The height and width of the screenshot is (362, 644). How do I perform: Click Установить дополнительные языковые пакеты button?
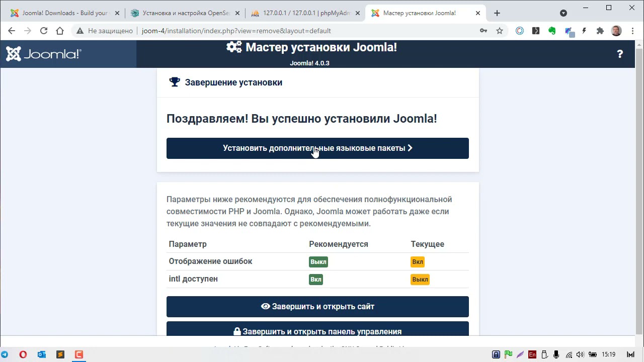click(x=317, y=148)
